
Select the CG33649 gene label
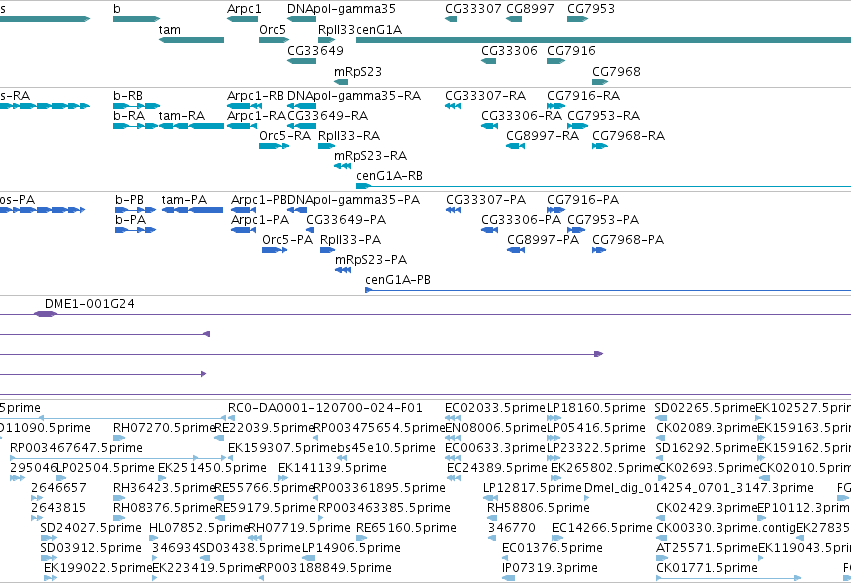click(x=315, y=50)
